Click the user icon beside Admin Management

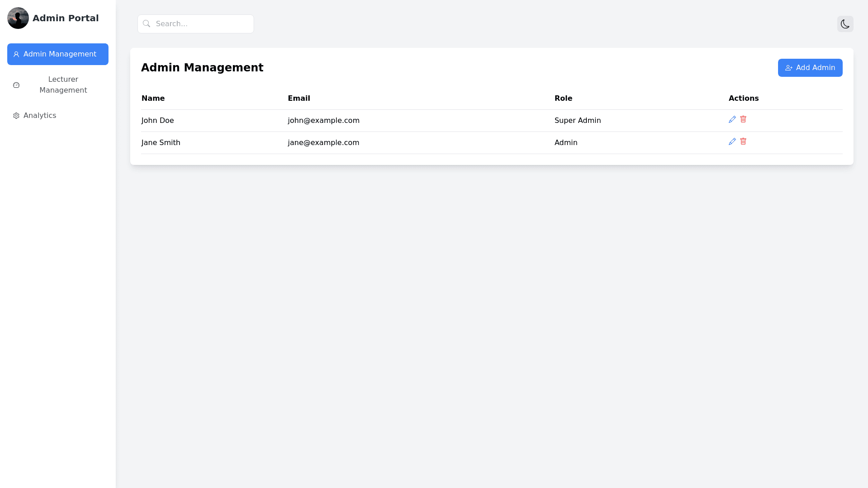[16, 54]
